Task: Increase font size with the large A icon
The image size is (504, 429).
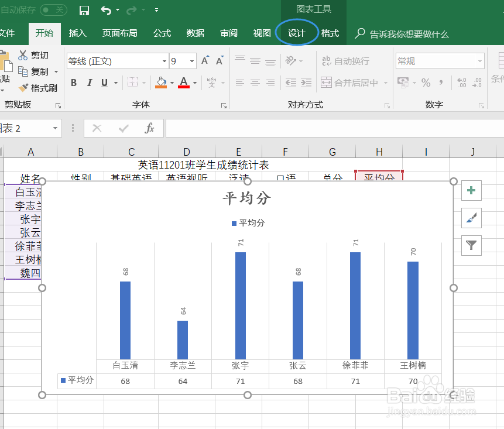Action: [205, 60]
